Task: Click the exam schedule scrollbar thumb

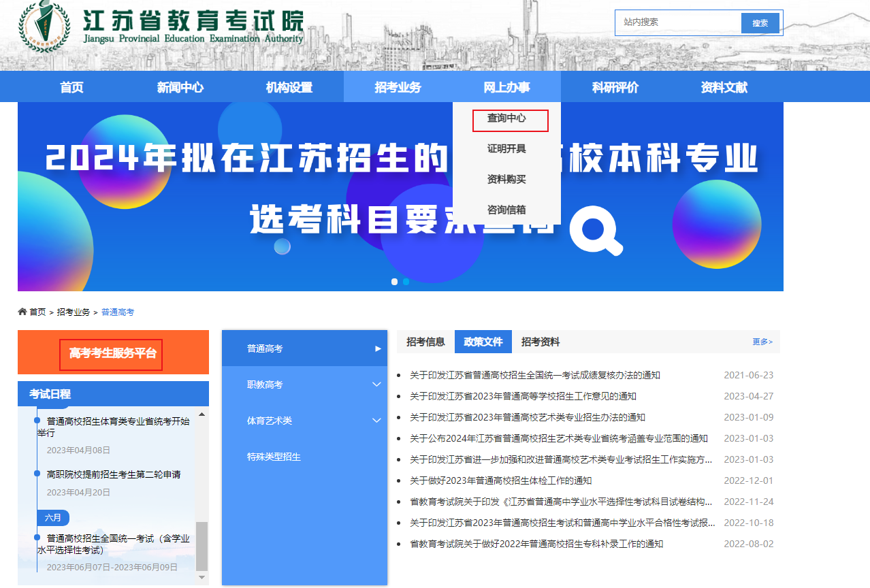Action: pos(202,546)
